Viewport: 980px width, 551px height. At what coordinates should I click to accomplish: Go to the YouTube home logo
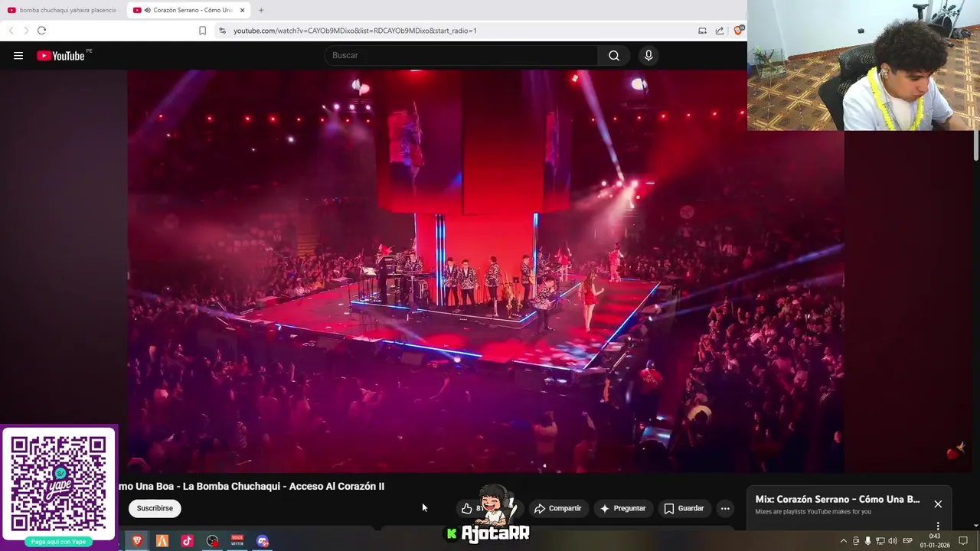(x=60, y=56)
